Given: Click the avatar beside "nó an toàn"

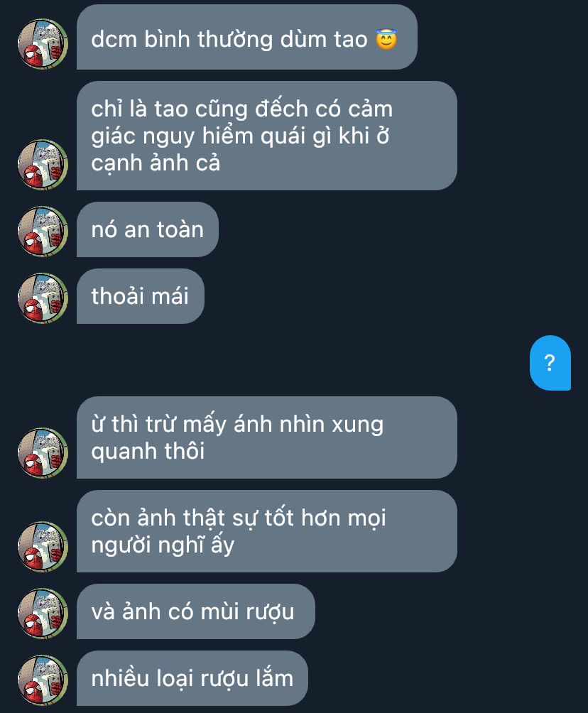Looking at the screenshot, I should [43, 232].
